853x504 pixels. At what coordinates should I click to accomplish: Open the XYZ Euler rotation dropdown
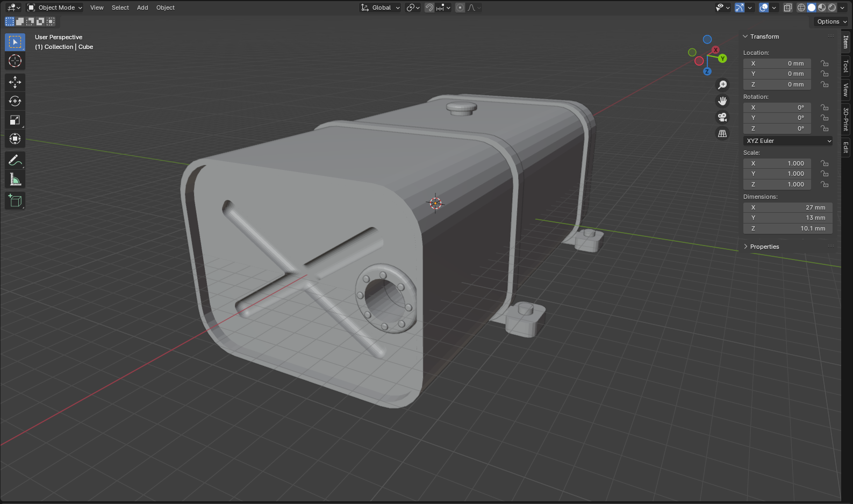(x=788, y=141)
